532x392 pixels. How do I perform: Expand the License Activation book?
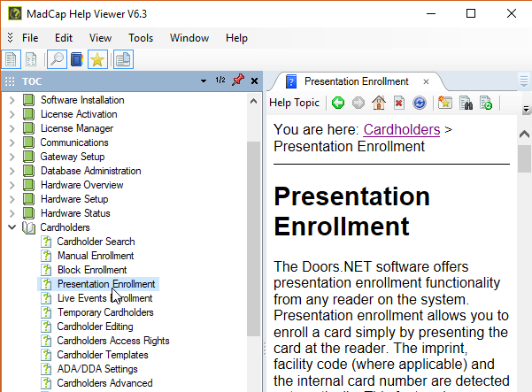[x=12, y=114]
